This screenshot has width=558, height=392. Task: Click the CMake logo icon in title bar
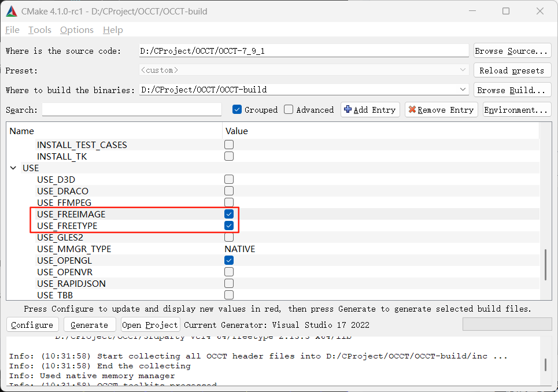point(12,12)
